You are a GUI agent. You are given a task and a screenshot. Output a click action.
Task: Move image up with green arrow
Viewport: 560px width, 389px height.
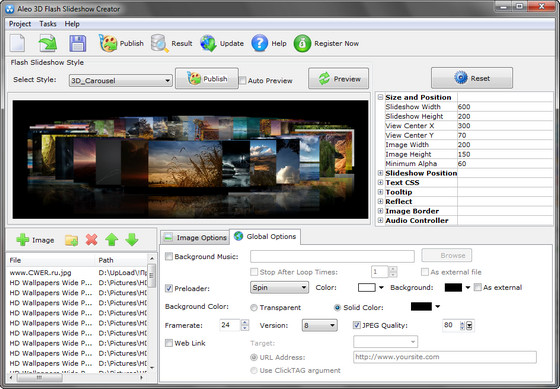point(112,240)
